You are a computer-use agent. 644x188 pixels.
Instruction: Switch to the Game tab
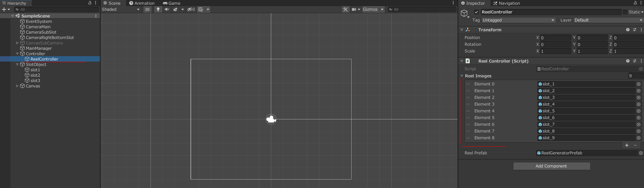172,3
